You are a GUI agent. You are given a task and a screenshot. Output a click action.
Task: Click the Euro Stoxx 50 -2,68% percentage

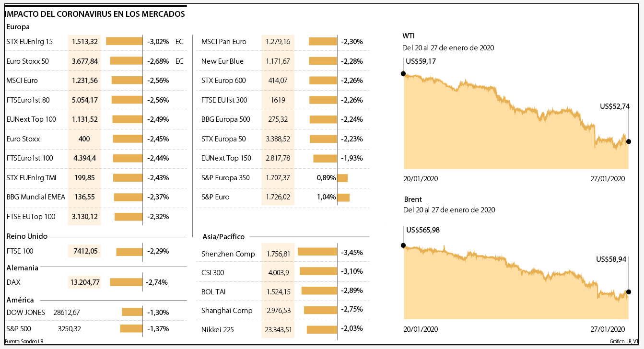coord(158,61)
